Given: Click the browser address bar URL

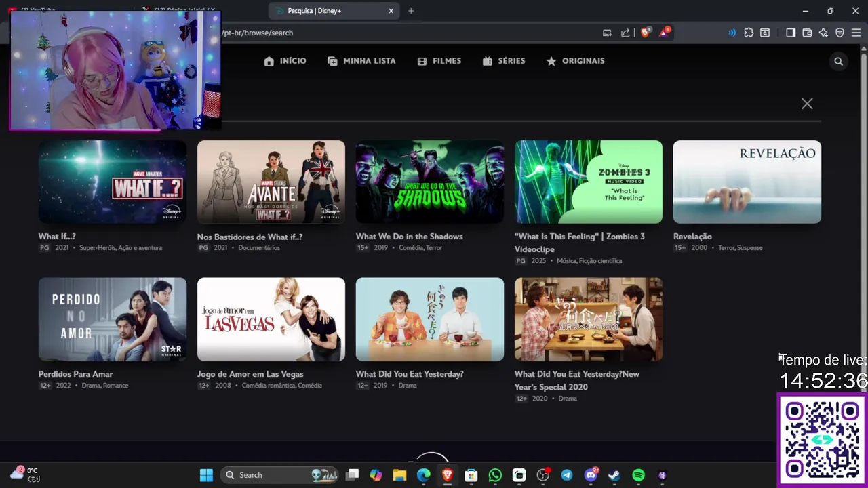Looking at the screenshot, I should (258, 33).
